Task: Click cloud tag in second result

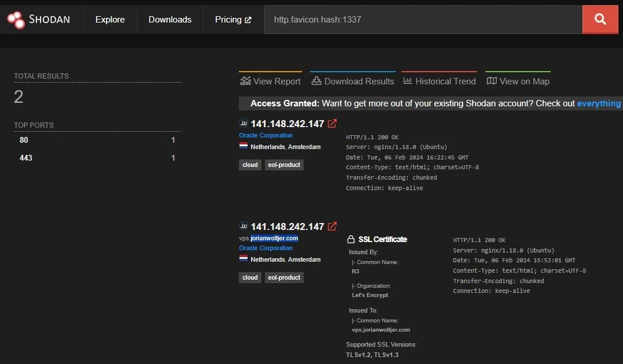Action: coord(250,277)
